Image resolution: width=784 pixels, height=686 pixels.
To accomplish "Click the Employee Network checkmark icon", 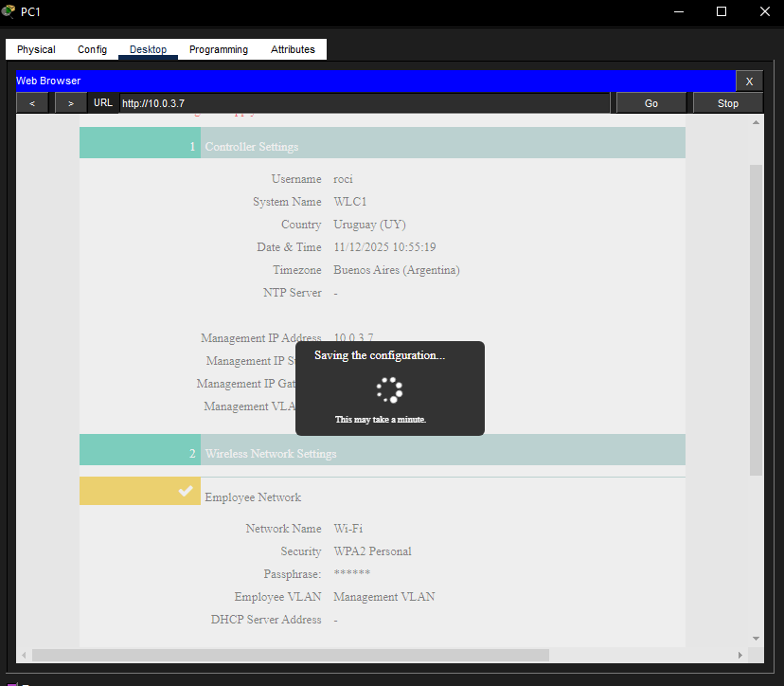I will [x=187, y=491].
